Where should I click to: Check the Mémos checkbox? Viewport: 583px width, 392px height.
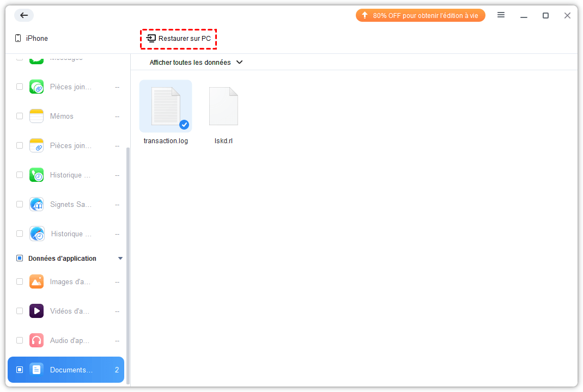point(20,116)
